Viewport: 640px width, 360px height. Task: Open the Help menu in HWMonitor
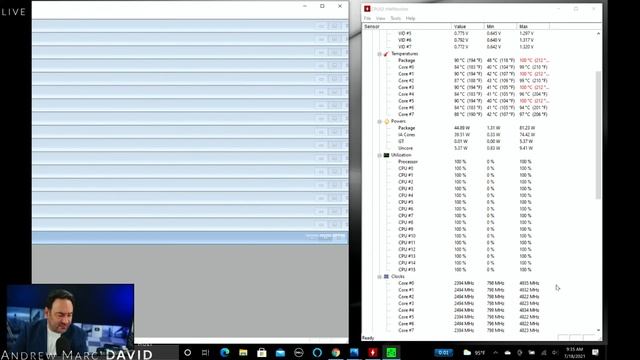410,18
